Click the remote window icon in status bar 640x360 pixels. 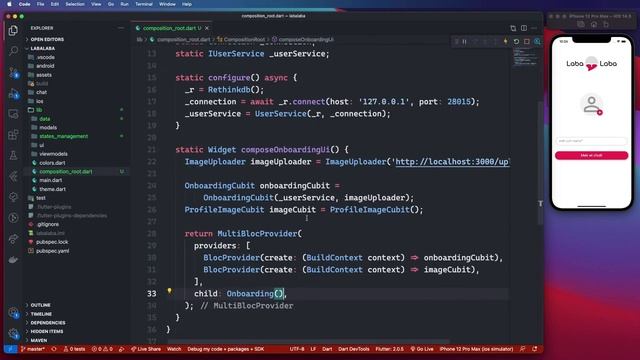[11, 349]
